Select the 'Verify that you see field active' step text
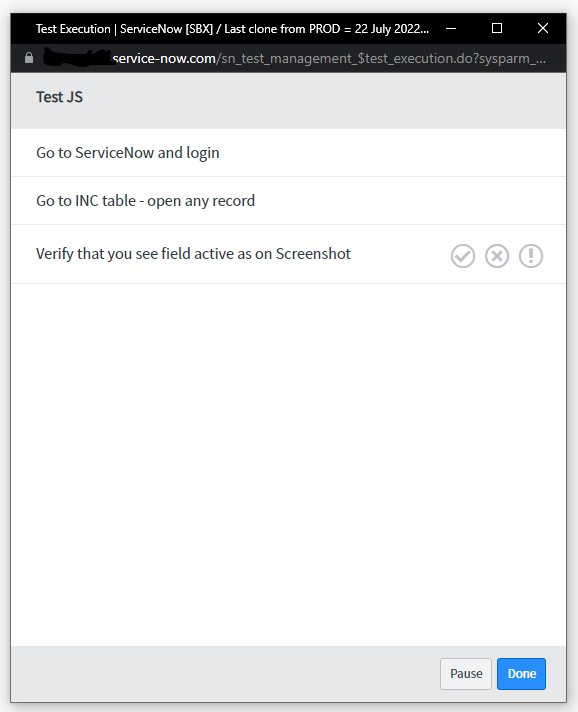Image resolution: width=578 pixels, height=712 pixels. tap(193, 254)
